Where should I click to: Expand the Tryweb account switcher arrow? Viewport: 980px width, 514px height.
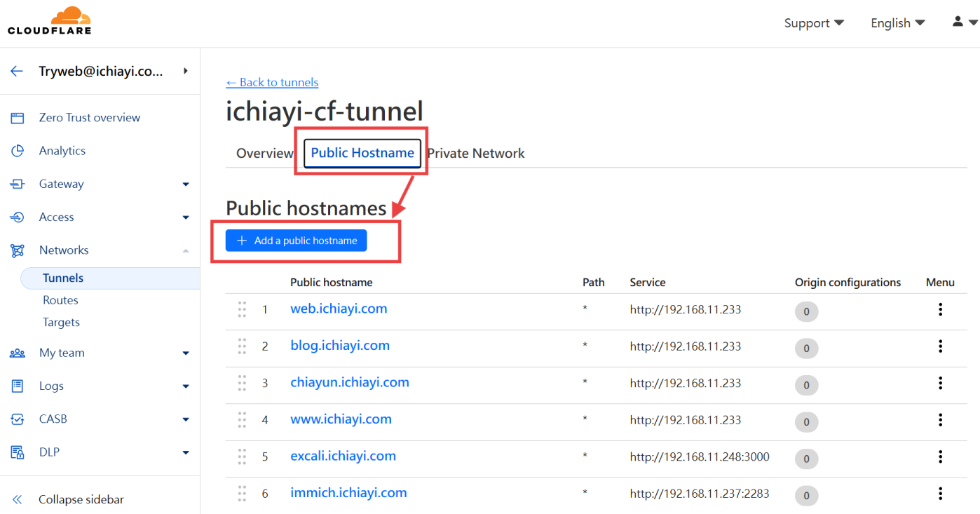tap(186, 71)
